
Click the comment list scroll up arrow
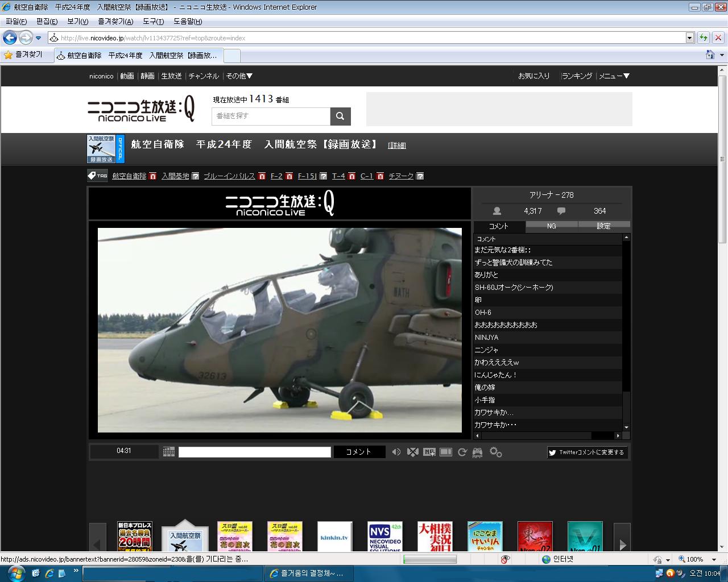pyautogui.click(x=626, y=238)
